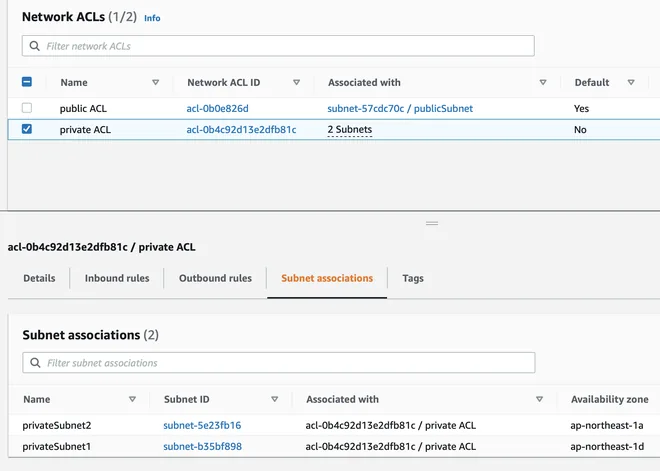The image size is (660, 471).
Task: Sort subnet associations by Associated with arrow
Action: tap(539, 399)
